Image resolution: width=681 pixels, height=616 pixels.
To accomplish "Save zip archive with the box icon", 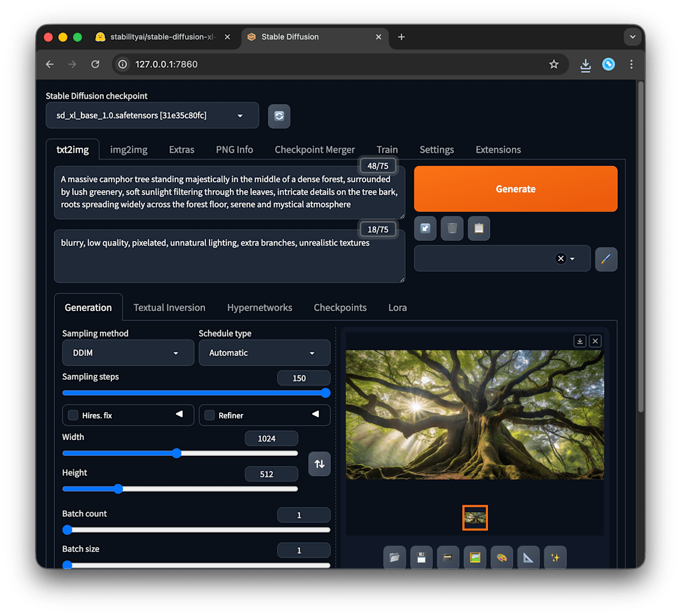I will pos(448,558).
